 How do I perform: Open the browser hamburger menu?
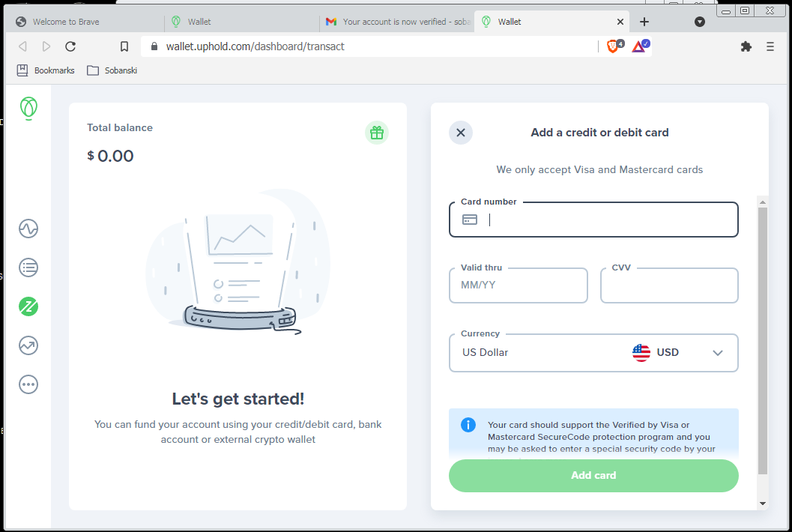(770, 46)
